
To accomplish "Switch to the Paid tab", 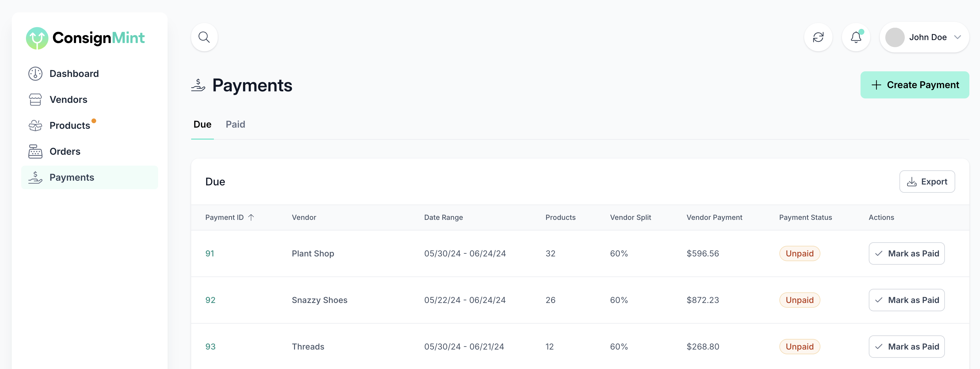I will point(235,124).
